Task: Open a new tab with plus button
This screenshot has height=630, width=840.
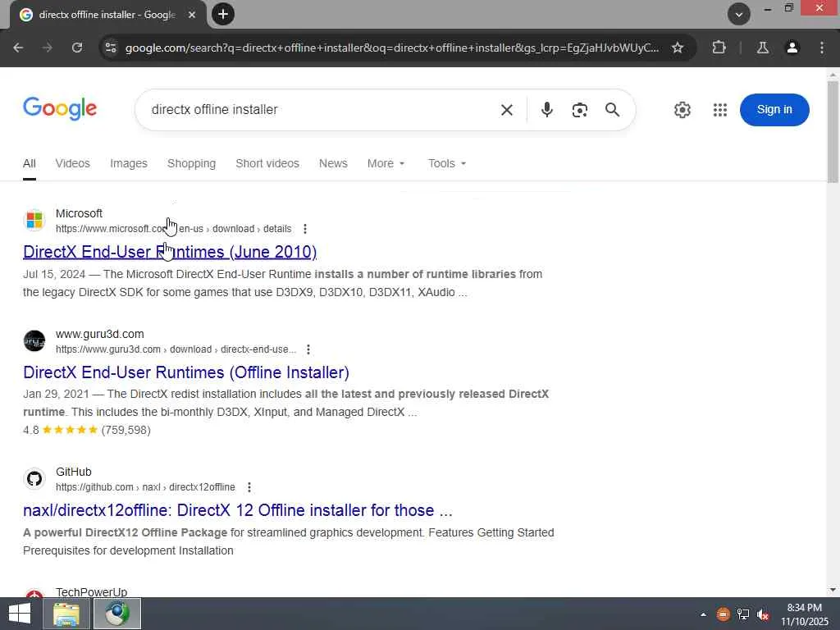Action: [223, 14]
